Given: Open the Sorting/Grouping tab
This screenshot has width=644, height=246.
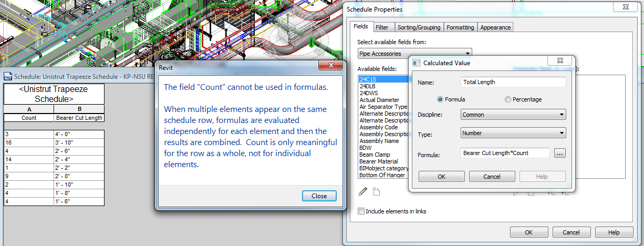Looking at the screenshot, I should pos(418,27).
